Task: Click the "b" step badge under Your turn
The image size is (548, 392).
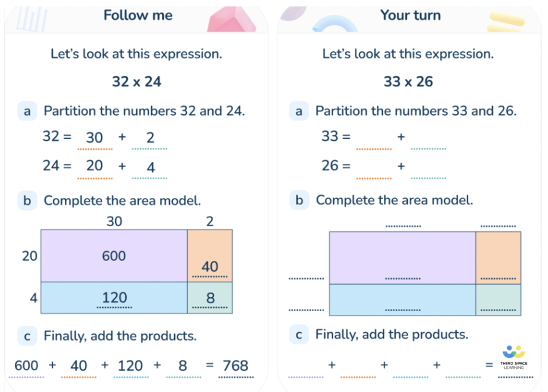Action: pyautogui.click(x=298, y=200)
